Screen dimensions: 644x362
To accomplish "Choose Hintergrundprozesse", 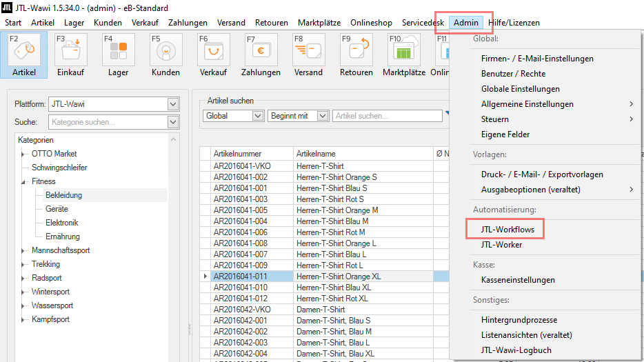I will pyautogui.click(x=519, y=320).
